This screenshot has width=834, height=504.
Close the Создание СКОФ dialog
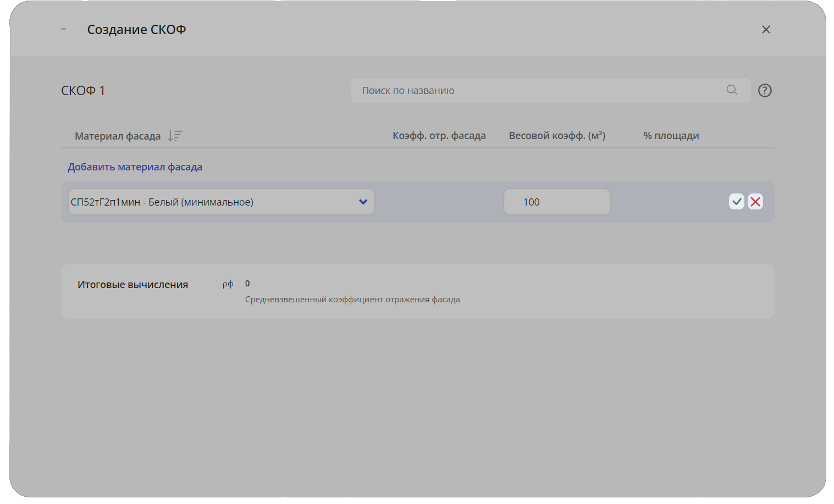click(766, 30)
